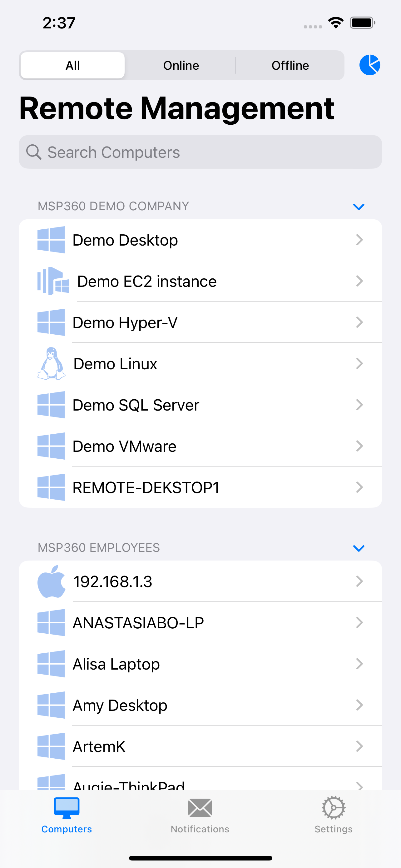Tap the Windows icon beside ANASTASIABO-LP

click(x=51, y=622)
